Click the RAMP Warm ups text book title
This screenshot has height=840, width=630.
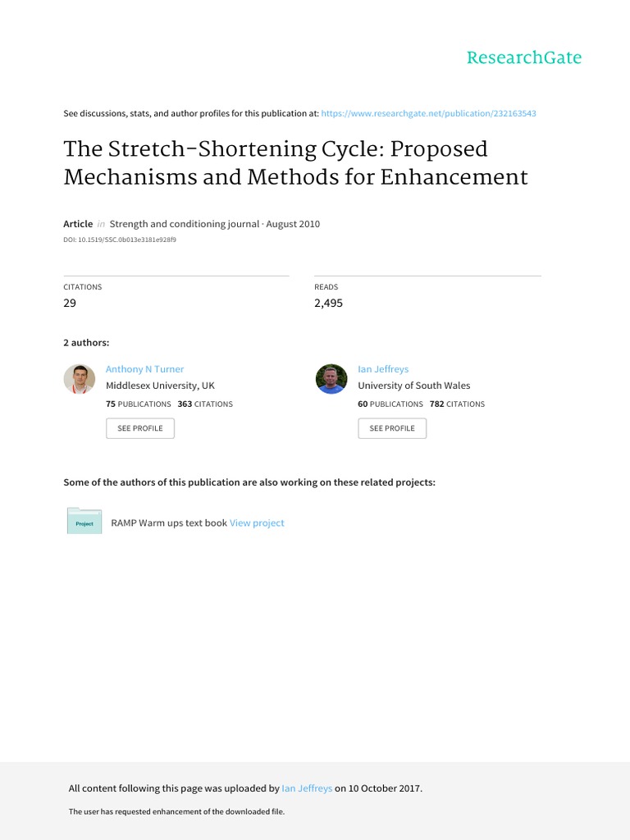pyautogui.click(x=169, y=523)
